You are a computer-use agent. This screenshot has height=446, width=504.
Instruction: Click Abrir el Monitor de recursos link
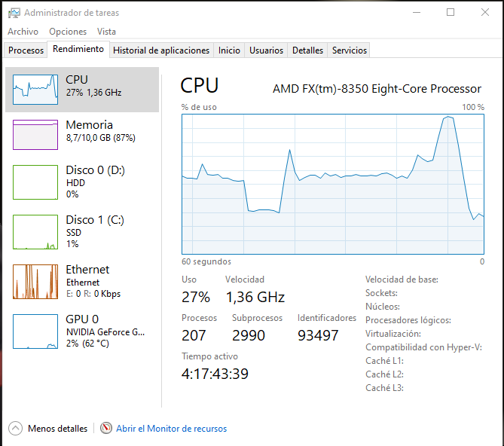(x=171, y=429)
